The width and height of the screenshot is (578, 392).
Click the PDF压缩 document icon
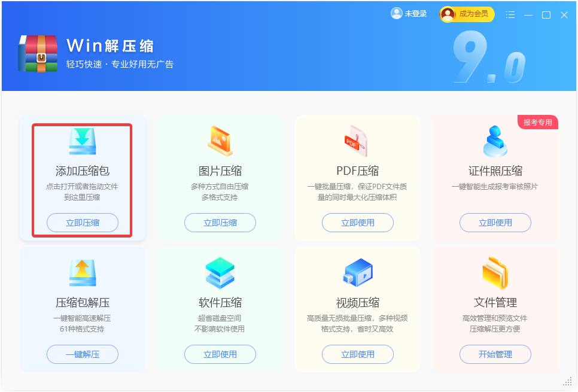[356, 141]
